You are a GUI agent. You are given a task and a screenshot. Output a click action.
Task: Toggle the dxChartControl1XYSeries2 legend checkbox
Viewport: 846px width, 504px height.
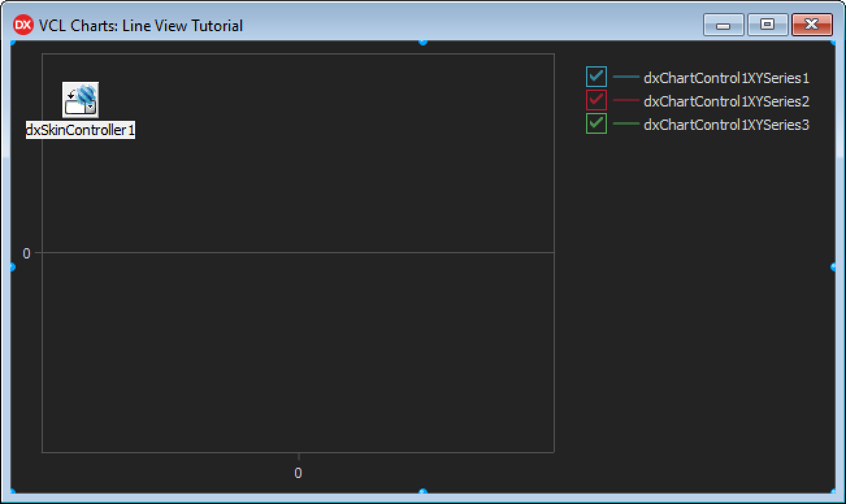click(596, 101)
